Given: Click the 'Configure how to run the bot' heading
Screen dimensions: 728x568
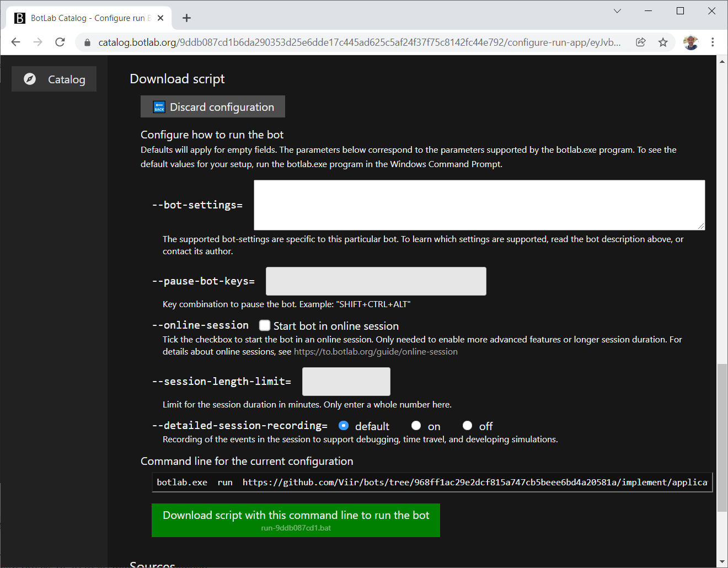Looking at the screenshot, I should 212,135.
